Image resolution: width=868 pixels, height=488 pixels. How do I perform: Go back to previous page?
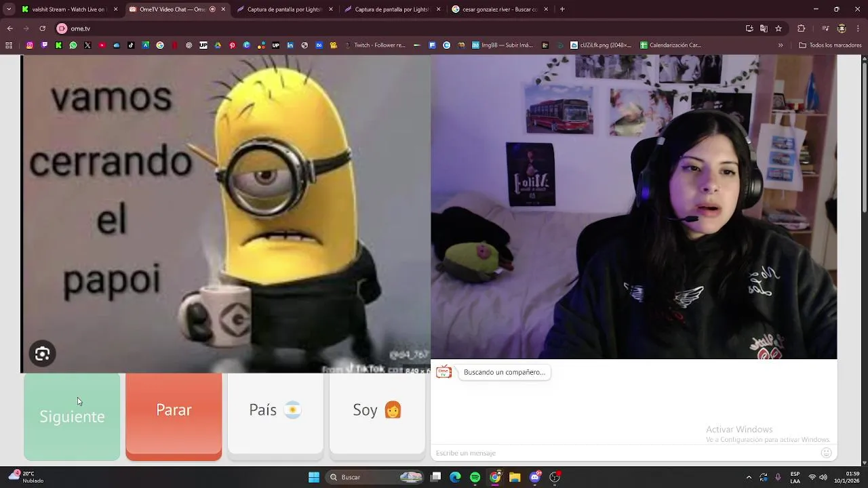point(9,28)
